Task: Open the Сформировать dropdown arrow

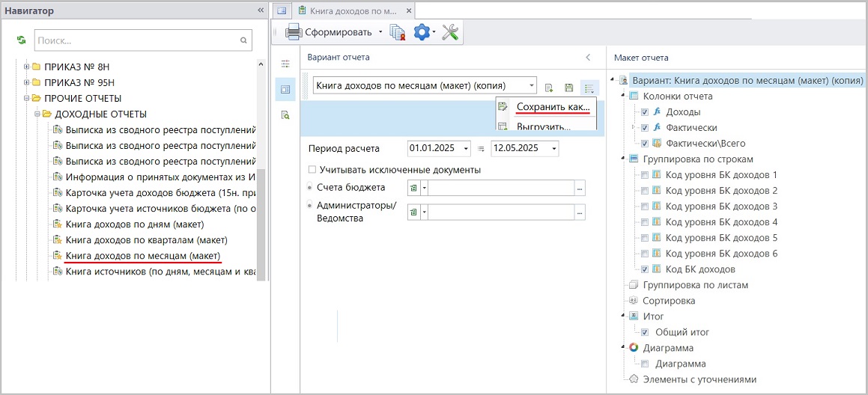Action: [x=380, y=32]
